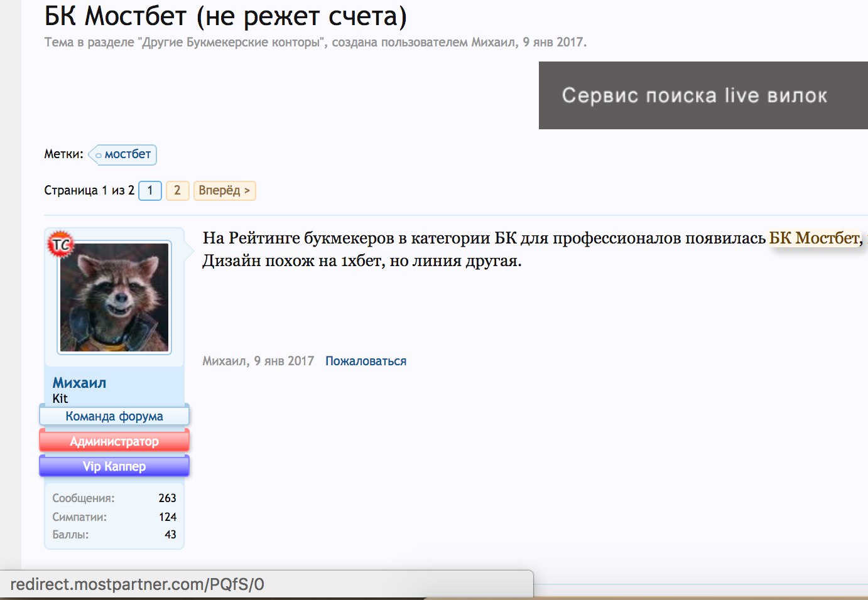
Task: Go to page 1 of thread
Action: 150,190
